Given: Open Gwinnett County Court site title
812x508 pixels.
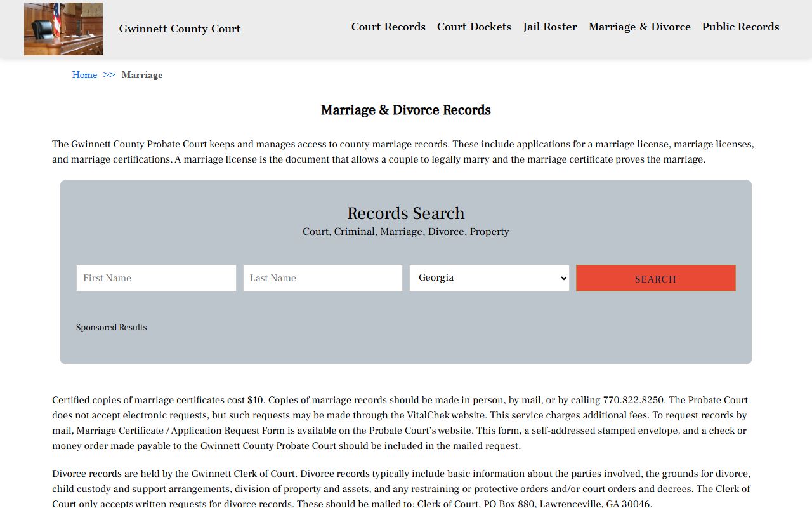Looking at the screenshot, I should click(180, 29).
